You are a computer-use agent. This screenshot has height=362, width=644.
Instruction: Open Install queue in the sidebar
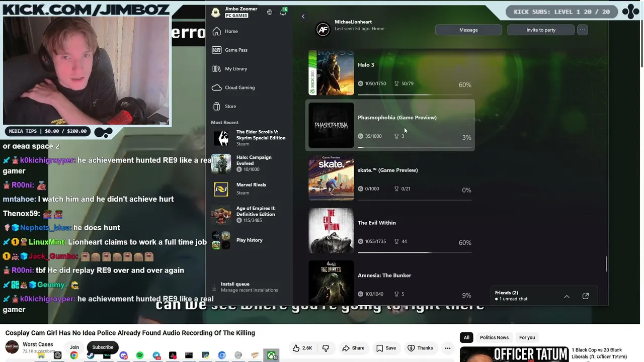(x=250, y=287)
